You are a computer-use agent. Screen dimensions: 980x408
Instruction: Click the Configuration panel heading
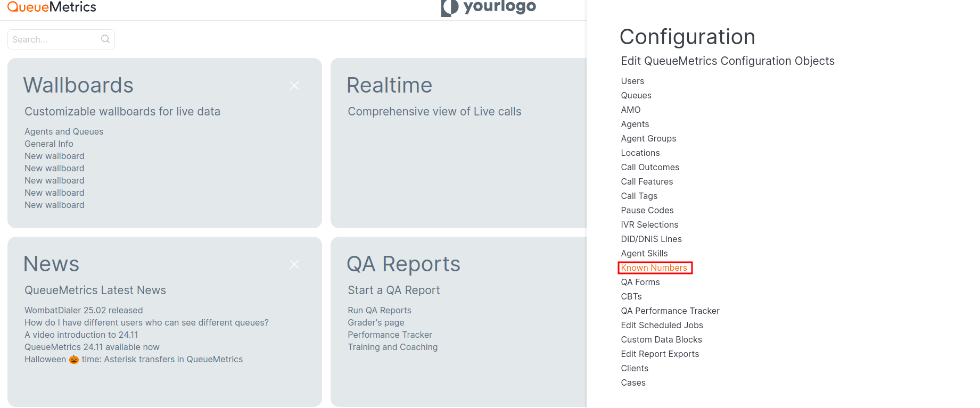click(687, 37)
